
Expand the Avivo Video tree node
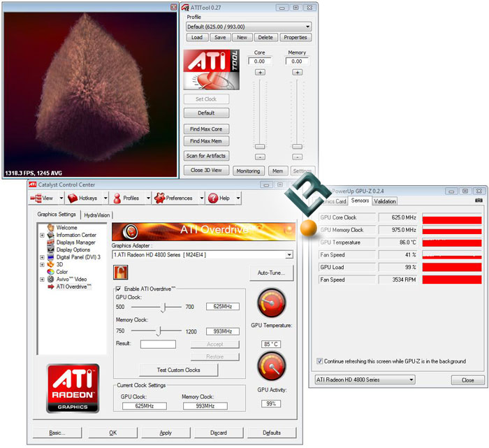coord(42,280)
